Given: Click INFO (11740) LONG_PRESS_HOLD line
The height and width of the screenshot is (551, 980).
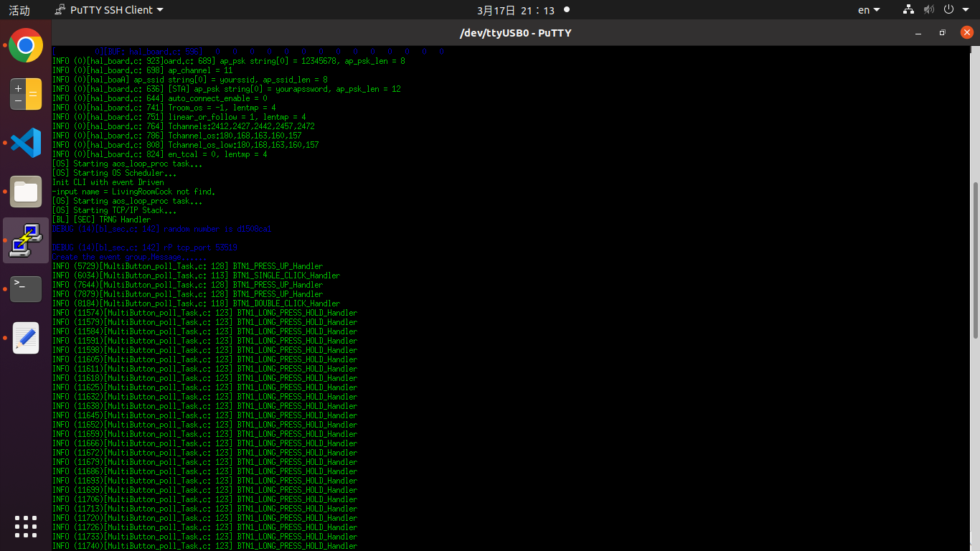Looking at the screenshot, I should click(204, 546).
